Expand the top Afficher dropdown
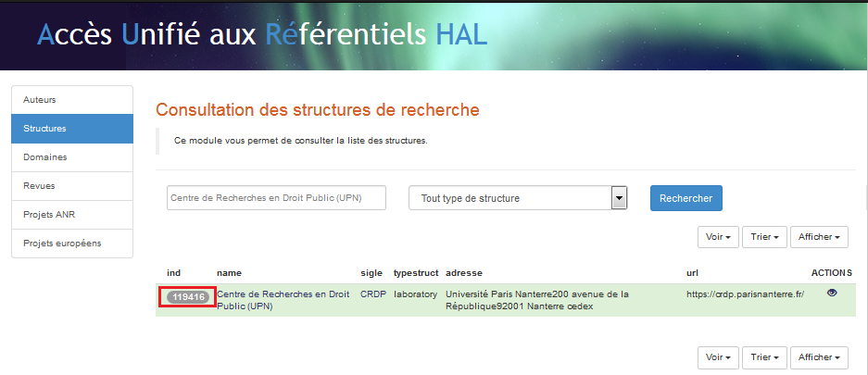This screenshot has height=375, width=868. point(819,237)
